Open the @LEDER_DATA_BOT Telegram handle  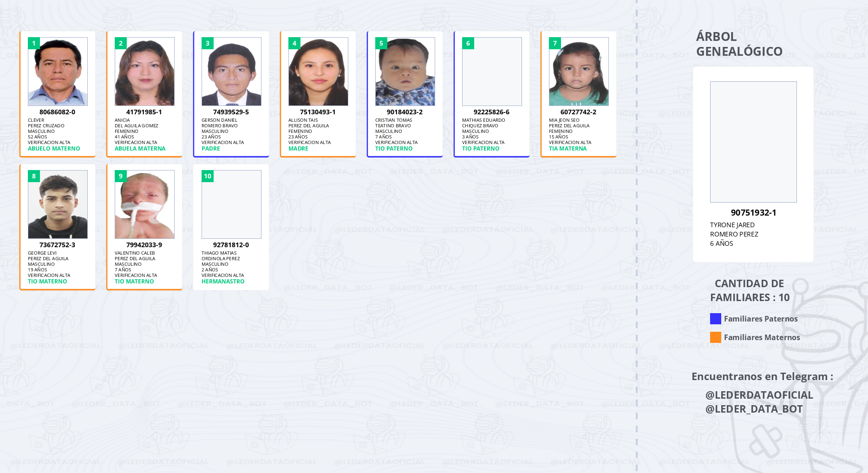point(754,409)
